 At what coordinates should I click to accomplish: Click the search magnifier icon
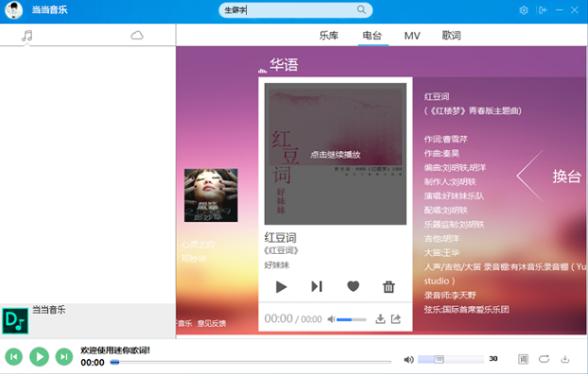tap(361, 9)
